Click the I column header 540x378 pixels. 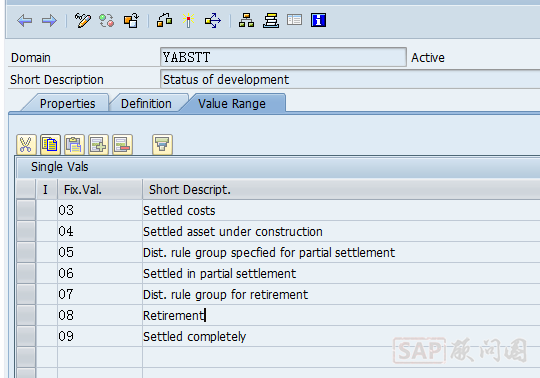pos(46,189)
